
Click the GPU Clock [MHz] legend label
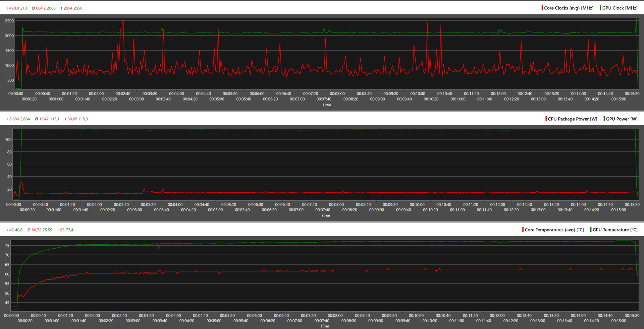tap(620, 8)
